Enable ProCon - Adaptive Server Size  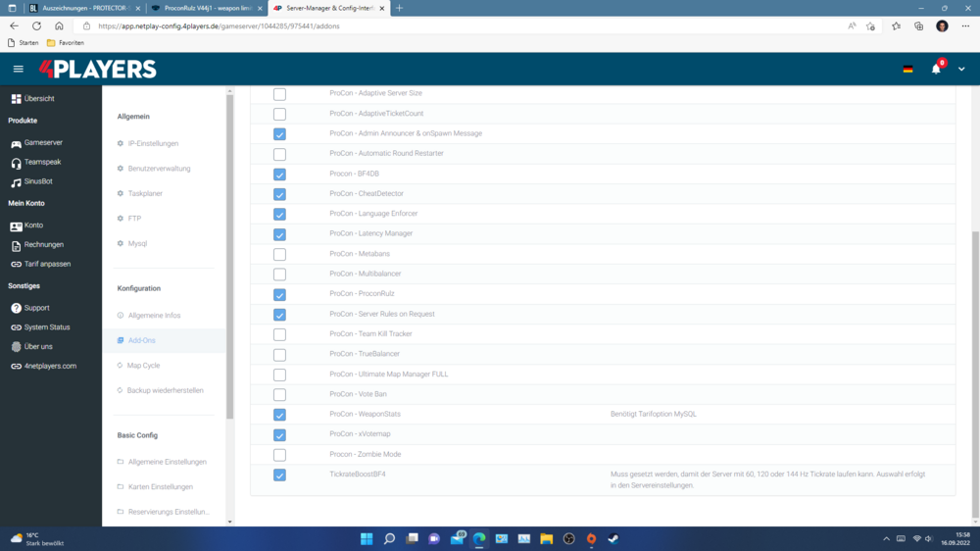279,94
